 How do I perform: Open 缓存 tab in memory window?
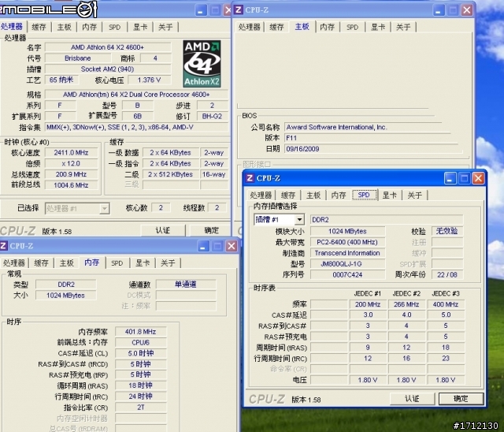pos(42,263)
